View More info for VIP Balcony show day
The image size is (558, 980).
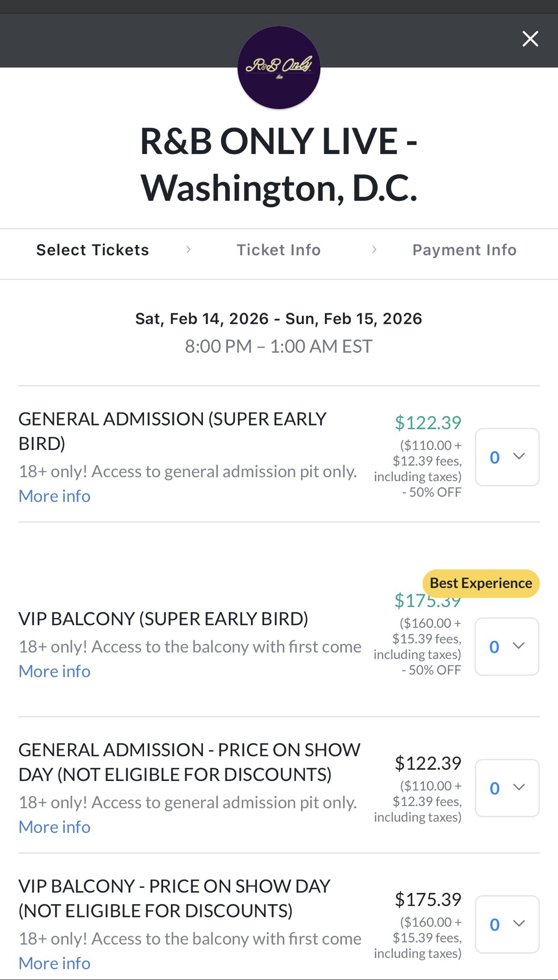[x=54, y=963]
